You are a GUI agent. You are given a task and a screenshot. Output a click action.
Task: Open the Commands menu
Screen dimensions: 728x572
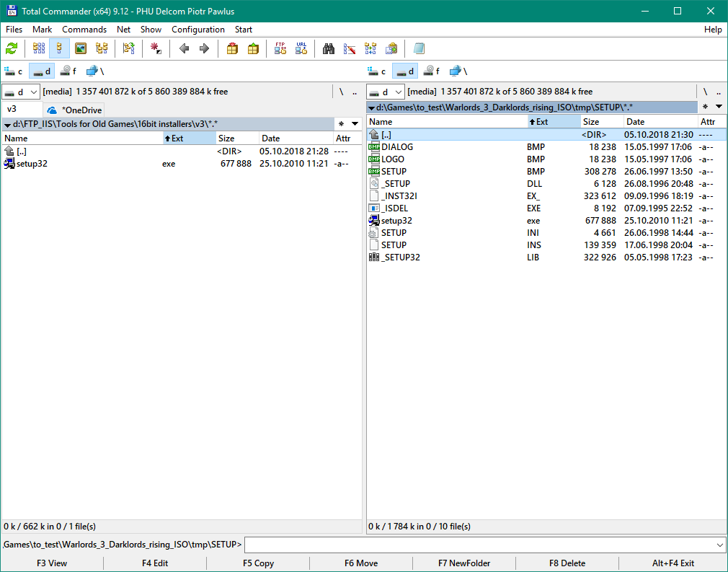(84, 30)
